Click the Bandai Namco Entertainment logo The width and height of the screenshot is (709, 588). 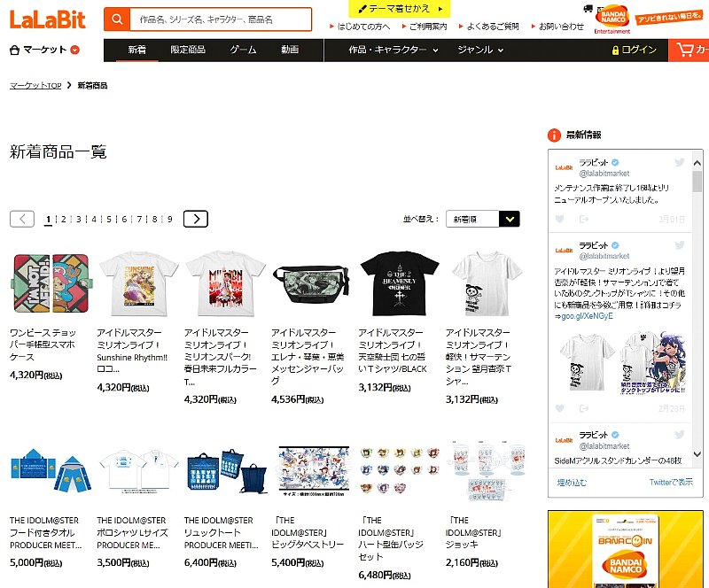tap(612, 19)
